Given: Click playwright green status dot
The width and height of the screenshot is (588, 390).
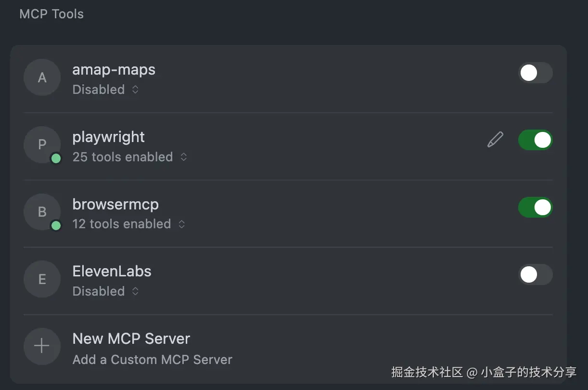Looking at the screenshot, I should [56, 158].
